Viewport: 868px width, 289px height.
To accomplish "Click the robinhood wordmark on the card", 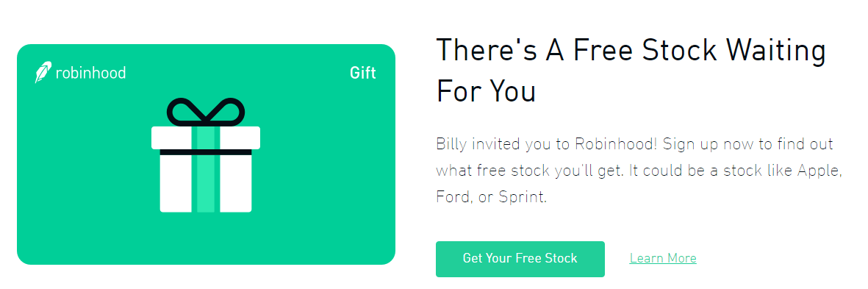I will 91,73.
